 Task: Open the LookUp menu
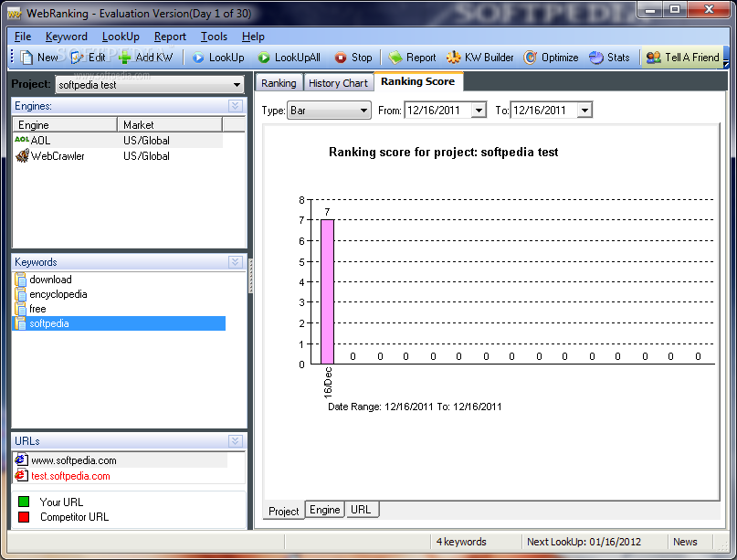click(121, 37)
